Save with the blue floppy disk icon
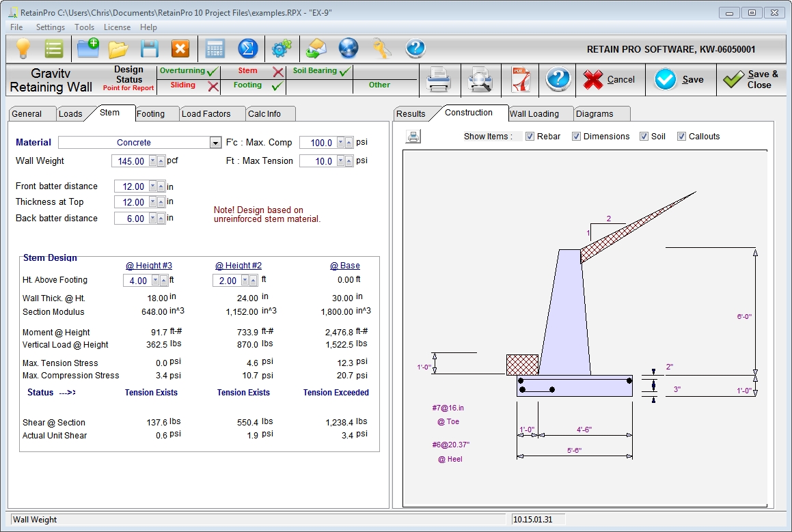The height and width of the screenshot is (532, 792). [x=150, y=49]
